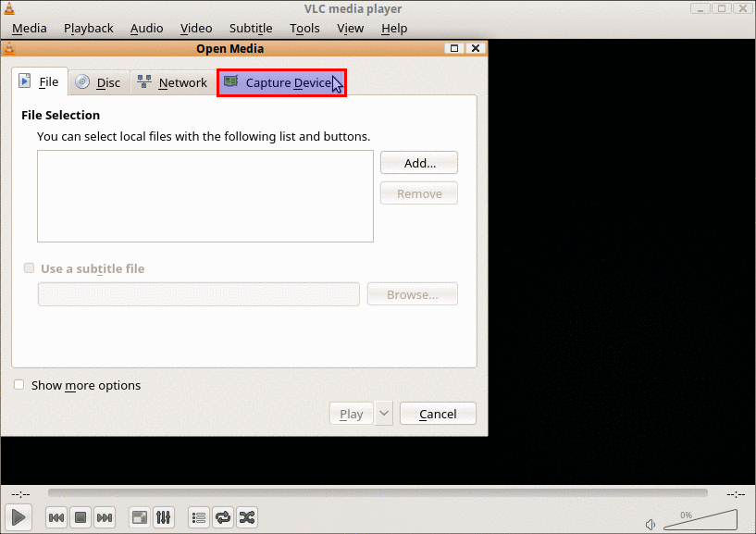Check Use a subtitle file

[x=29, y=267]
